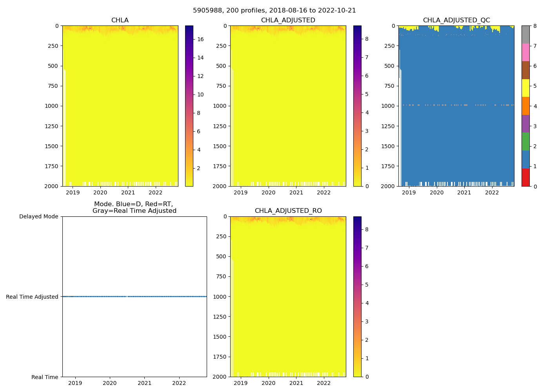Image resolution: width=549 pixels, height=392 pixels.
Task: Select the pink segment of the QC colorbar
Action: point(525,52)
